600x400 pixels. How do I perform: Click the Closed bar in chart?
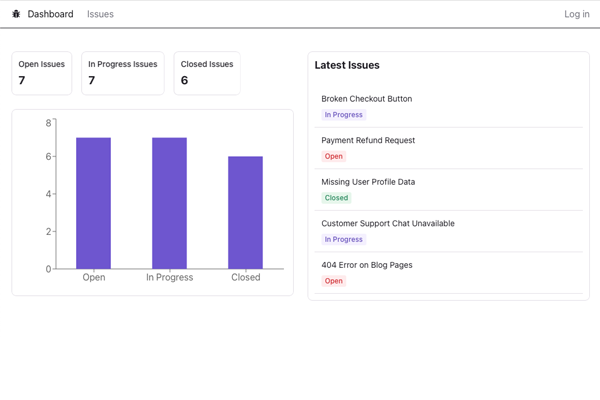click(245, 212)
